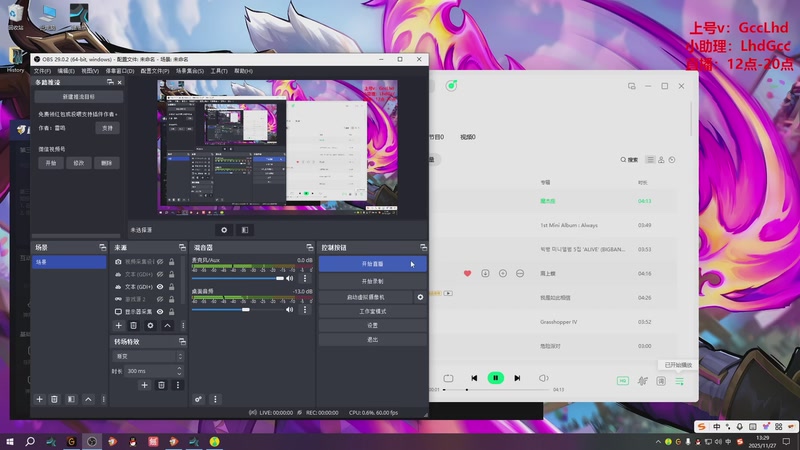Viewport: 800px width, 450px height.
Task: Move selected scene up with the arrow button
Action: [88, 399]
